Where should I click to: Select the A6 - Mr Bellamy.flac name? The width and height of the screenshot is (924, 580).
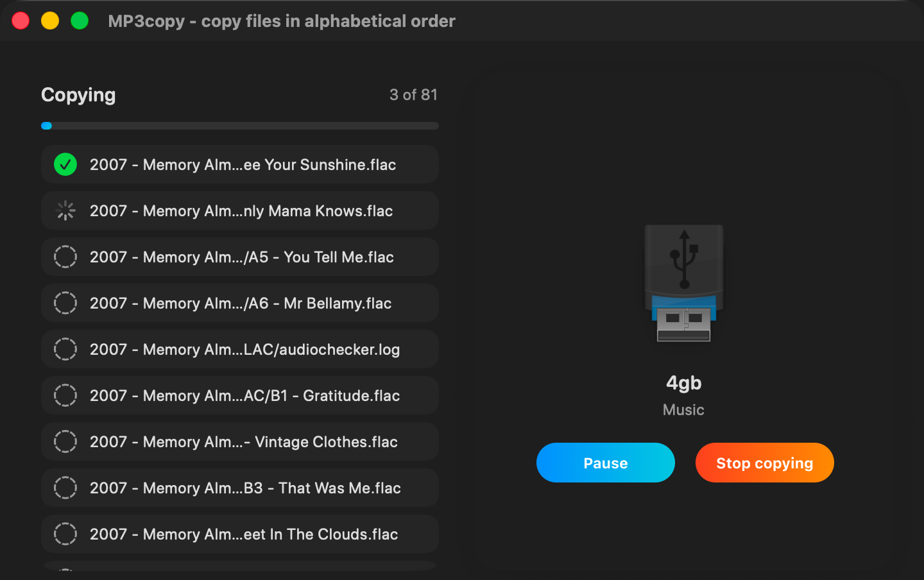tap(241, 303)
